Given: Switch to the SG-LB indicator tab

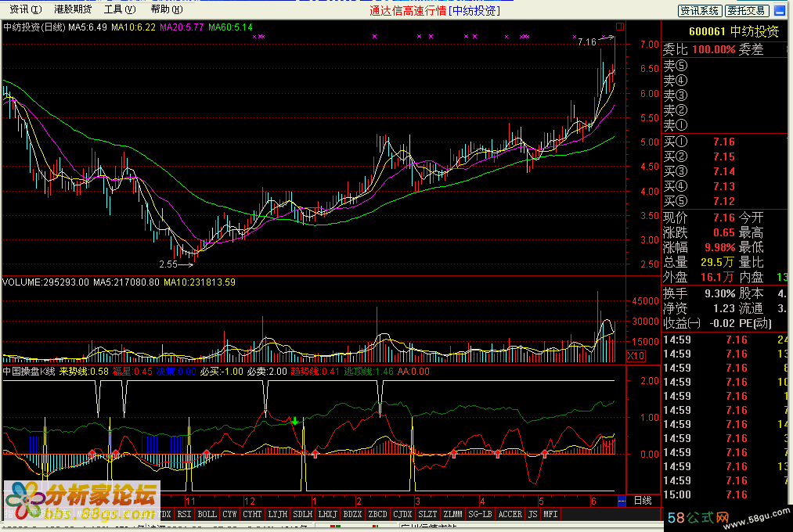Looking at the screenshot, I should pyautogui.click(x=480, y=514).
